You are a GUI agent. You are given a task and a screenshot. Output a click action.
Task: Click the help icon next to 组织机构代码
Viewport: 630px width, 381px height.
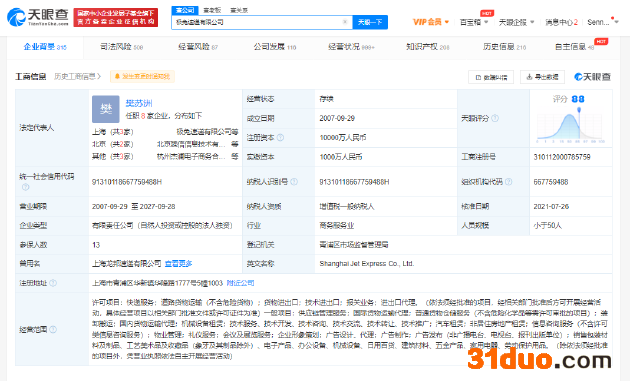point(508,182)
